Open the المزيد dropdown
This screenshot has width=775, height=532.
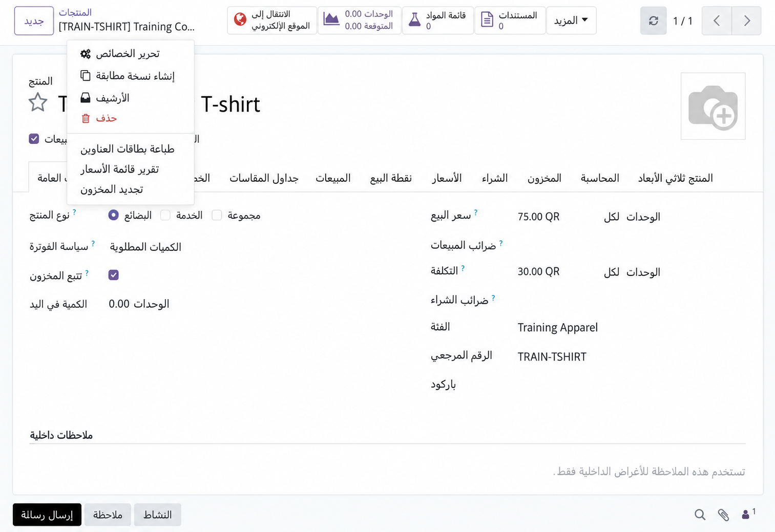coord(571,20)
